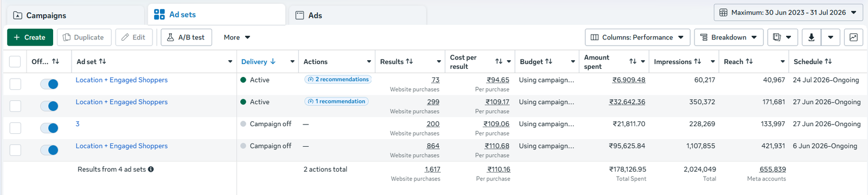Click the grid icon on the Ad sets tab
Viewport: 868px width, 195px height.
tap(159, 15)
